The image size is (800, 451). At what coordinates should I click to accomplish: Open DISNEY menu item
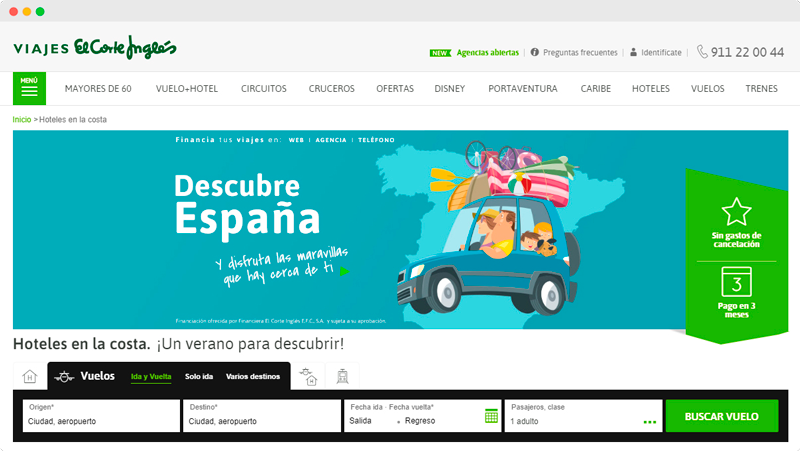tap(449, 89)
